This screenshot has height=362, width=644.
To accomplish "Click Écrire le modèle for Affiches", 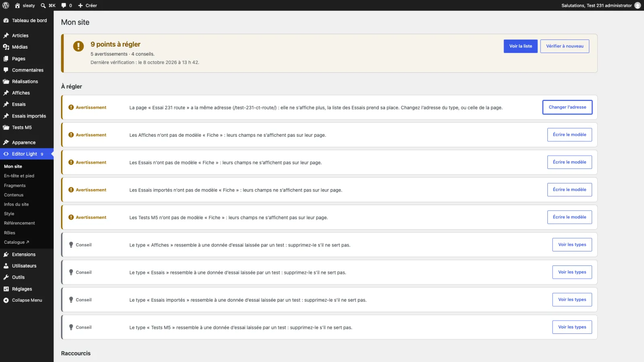I will point(570,135).
